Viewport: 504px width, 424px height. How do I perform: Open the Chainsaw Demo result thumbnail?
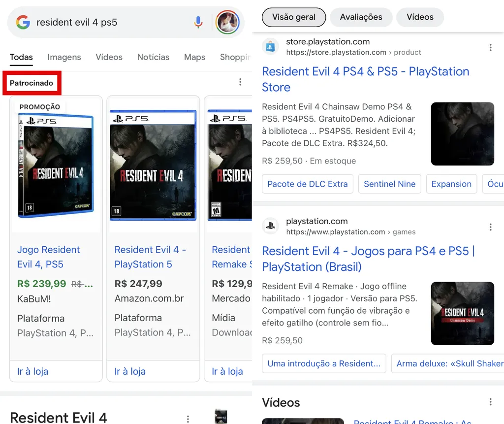463,313
